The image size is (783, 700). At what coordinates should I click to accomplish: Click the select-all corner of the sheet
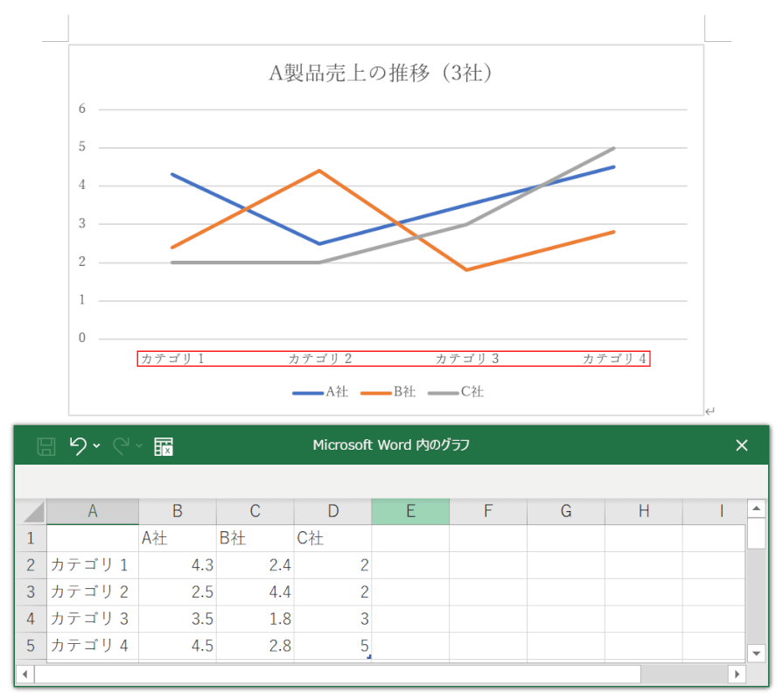pos(31,512)
